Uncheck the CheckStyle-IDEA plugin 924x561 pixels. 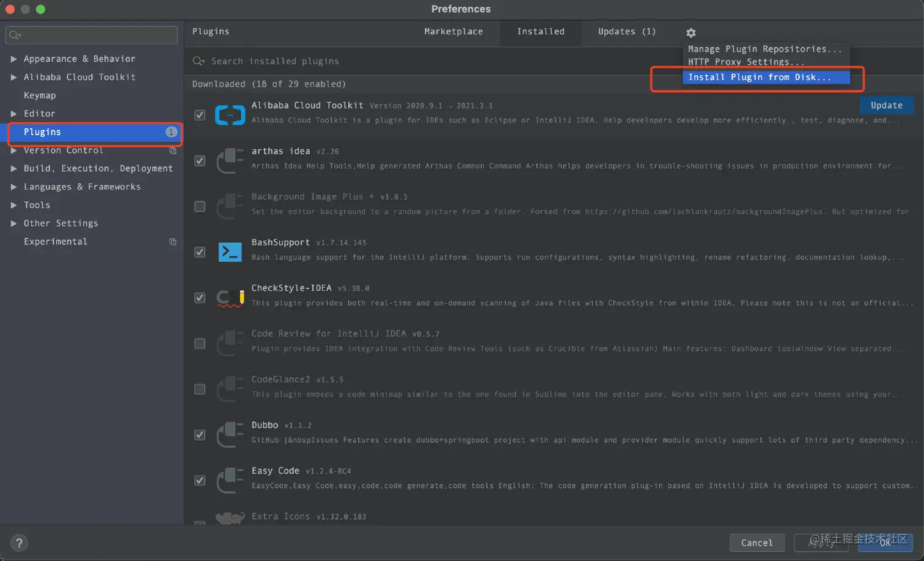click(200, 298)
